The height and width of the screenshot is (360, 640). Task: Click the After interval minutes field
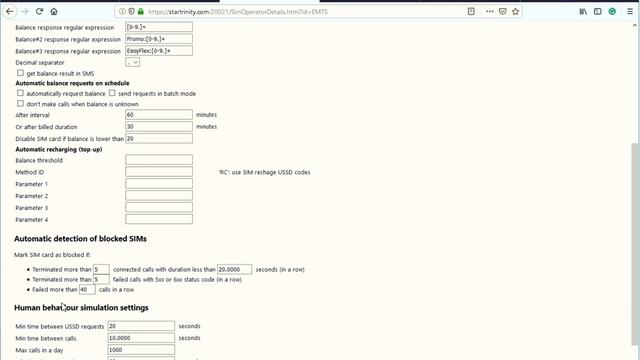(159, 115)
